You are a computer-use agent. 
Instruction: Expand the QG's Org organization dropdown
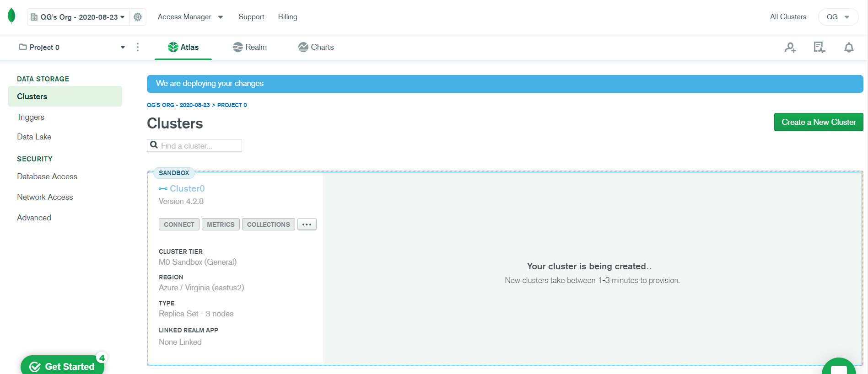point(78,17)
